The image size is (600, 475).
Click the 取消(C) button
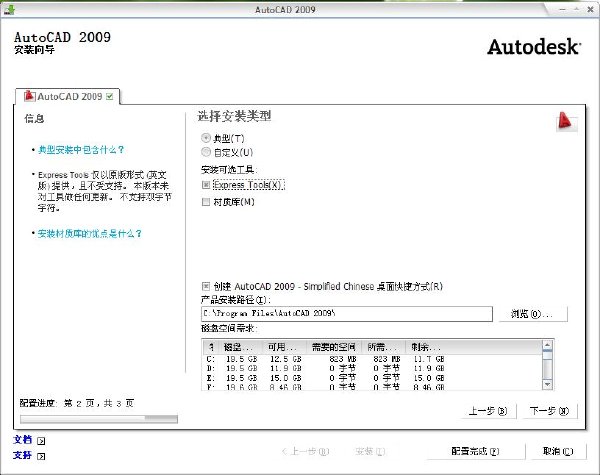(x=558, y=452)
